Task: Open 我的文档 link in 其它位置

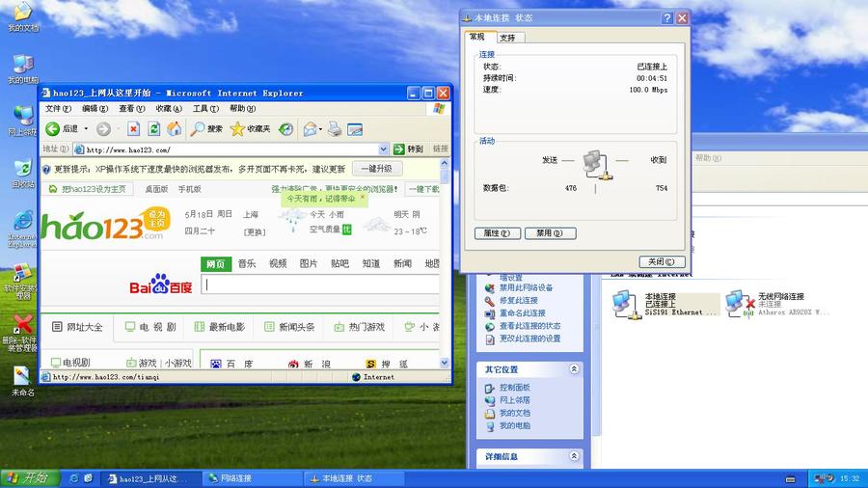Action: point(515,413)
